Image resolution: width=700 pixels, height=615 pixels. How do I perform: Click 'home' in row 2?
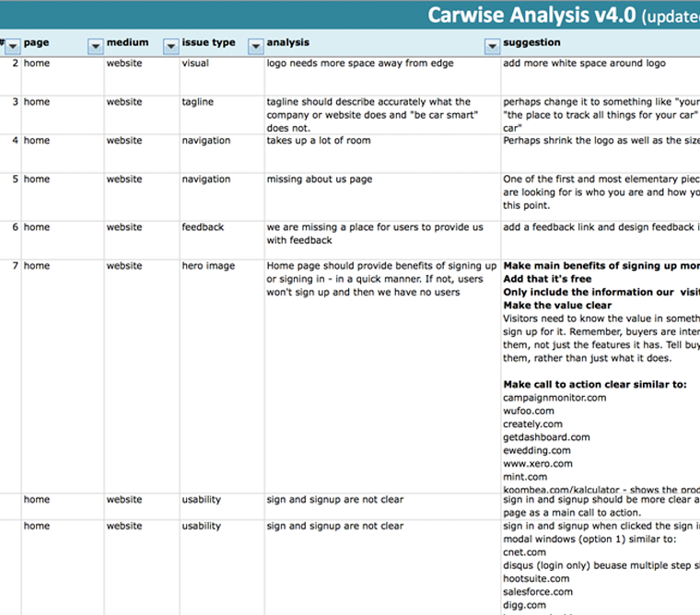click(37, 64)
